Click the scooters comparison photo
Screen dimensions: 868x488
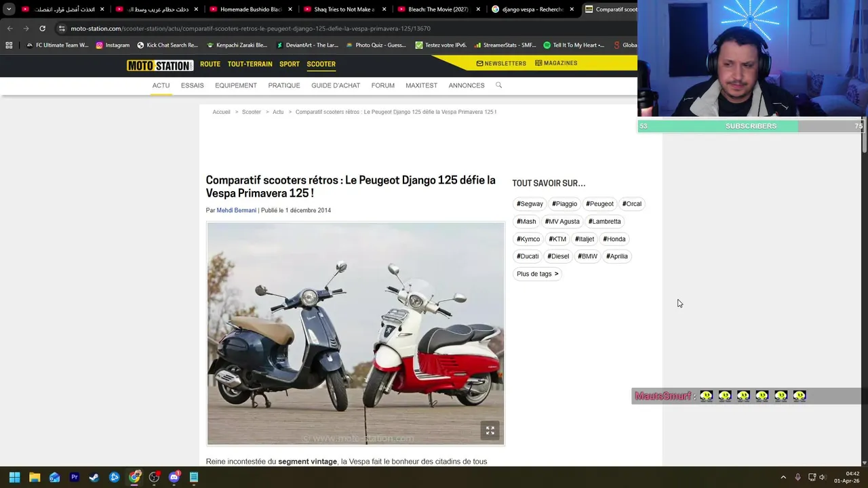tap(355, 333)
